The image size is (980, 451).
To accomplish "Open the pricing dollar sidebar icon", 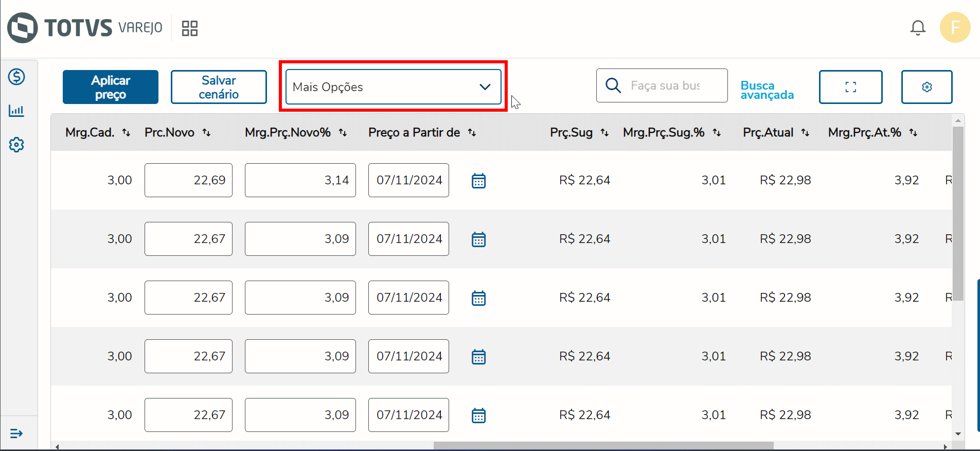I will pyautogui.click(x=16, y=77).
